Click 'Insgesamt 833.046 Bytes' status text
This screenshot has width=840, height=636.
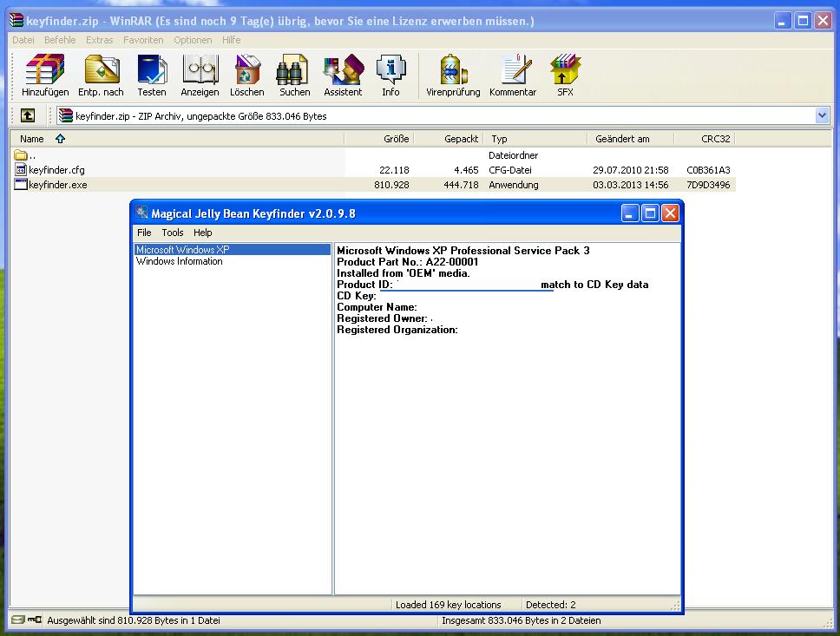pos(522,620)
